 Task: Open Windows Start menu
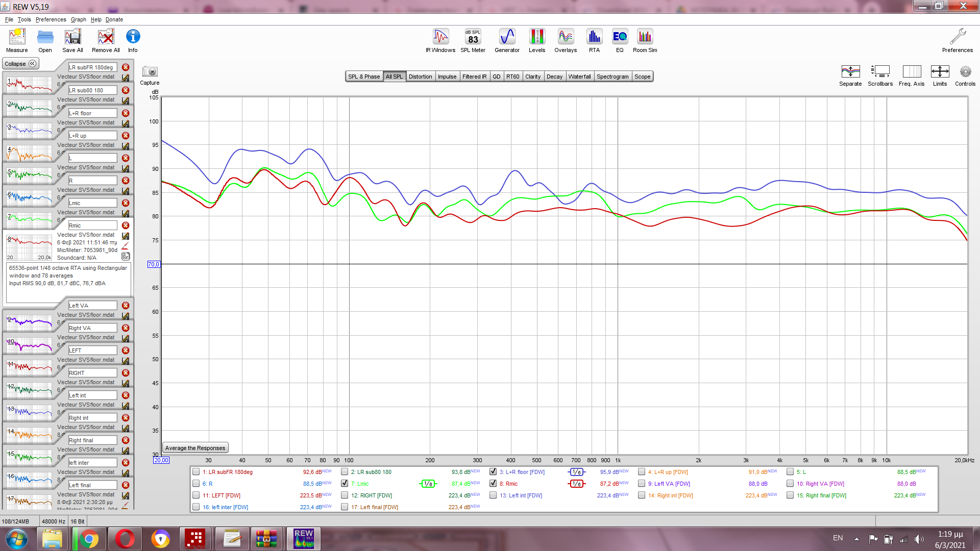[x=17, y=539]
